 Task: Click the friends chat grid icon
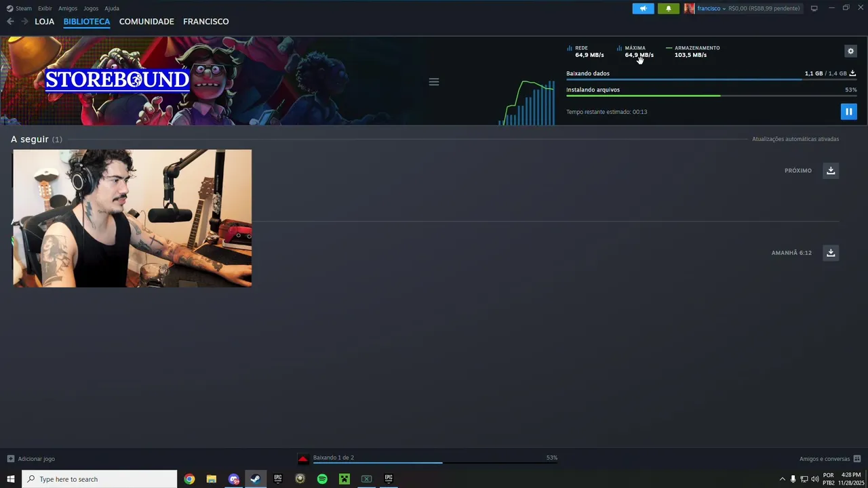pyautogui.click(x=857, y=459)
